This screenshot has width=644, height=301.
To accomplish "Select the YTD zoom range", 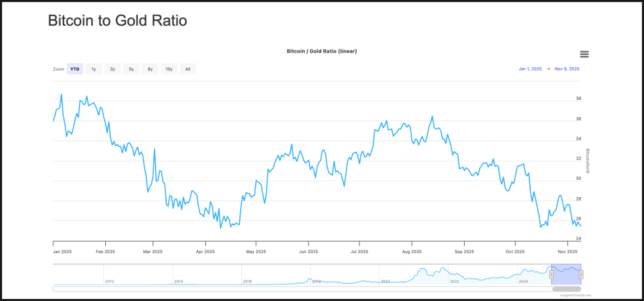I will point(75,69).
